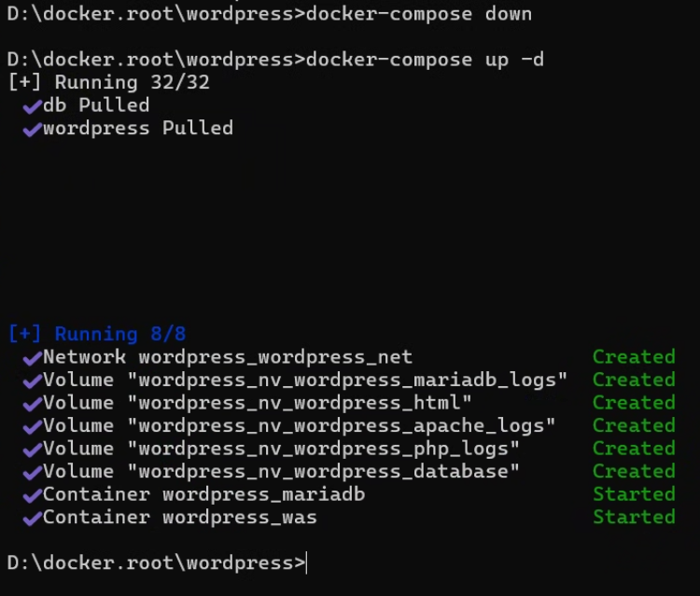700x596 pixels.
Task: Click 'Started' status for wordpress_mariadb container
Action: [634, 494]
